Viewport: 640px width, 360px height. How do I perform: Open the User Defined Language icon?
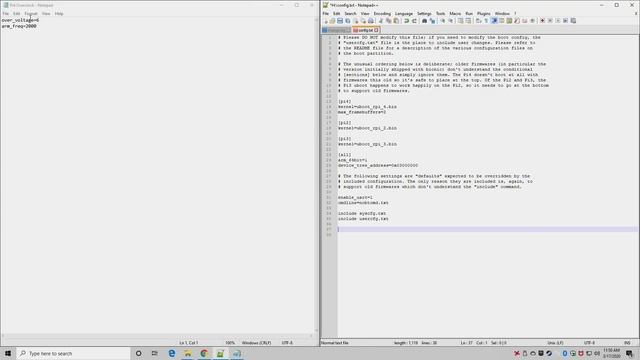502,20
